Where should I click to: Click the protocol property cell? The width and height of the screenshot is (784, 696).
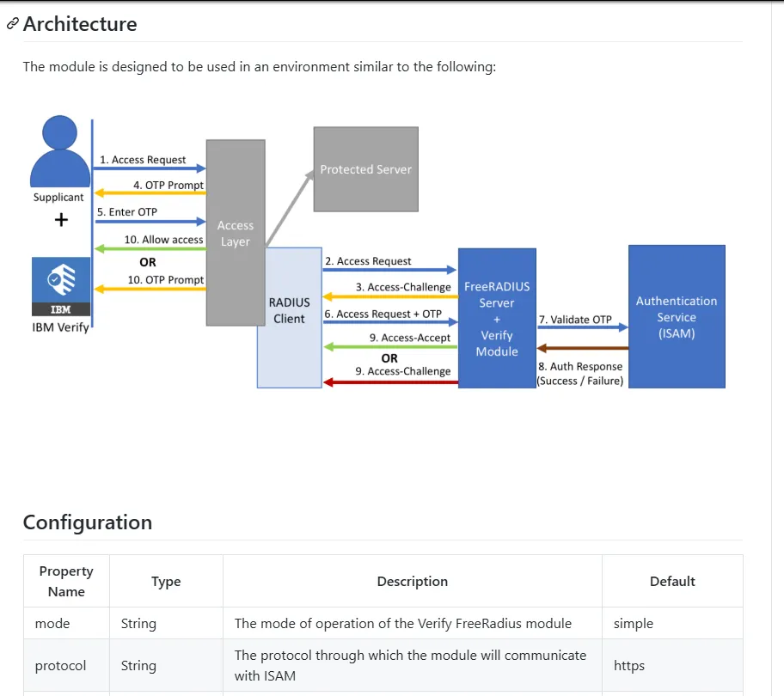[x=66, y=665]
